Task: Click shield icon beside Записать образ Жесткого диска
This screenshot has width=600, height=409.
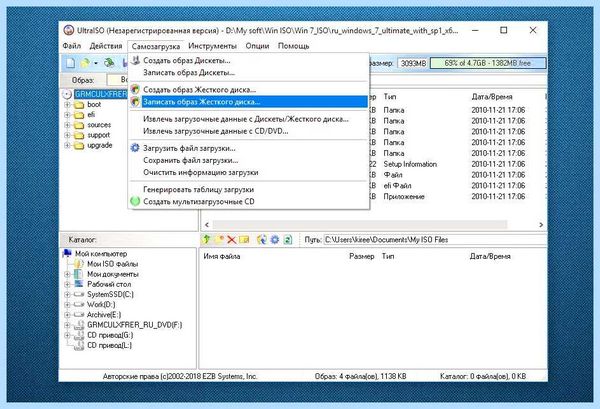Action: click(x=135, y=102)
